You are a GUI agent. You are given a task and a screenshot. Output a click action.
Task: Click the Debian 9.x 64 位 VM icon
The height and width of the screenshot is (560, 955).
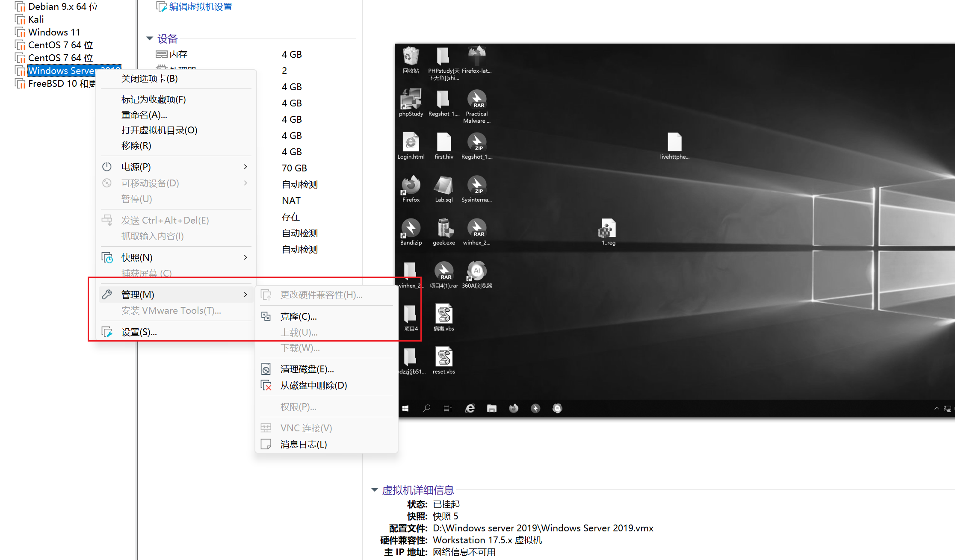(20, 7)
